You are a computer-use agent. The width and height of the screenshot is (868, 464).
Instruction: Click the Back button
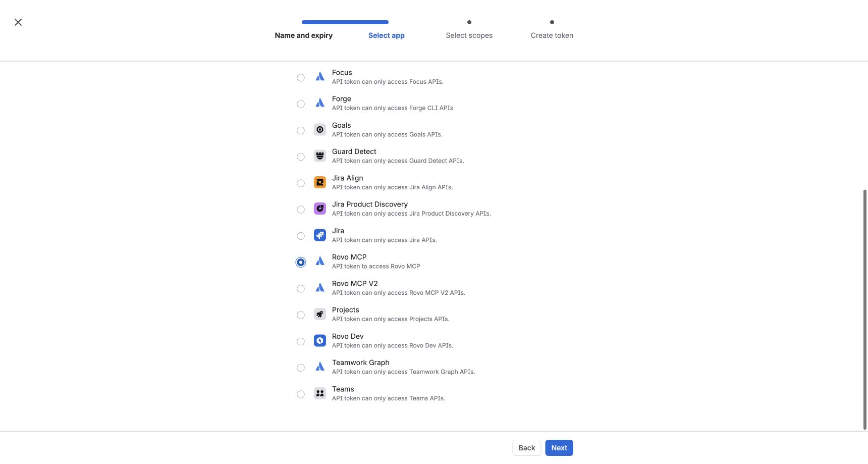(527, 448)
